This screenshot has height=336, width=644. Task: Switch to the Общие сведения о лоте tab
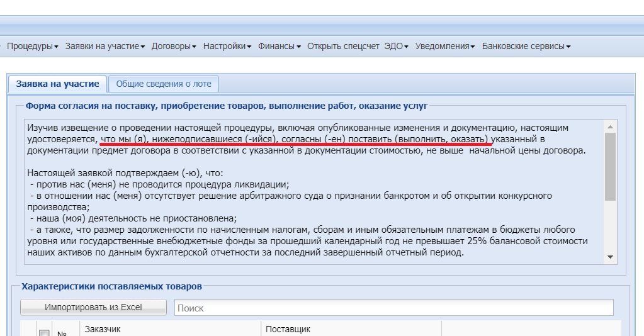click(x=163, y=84)
